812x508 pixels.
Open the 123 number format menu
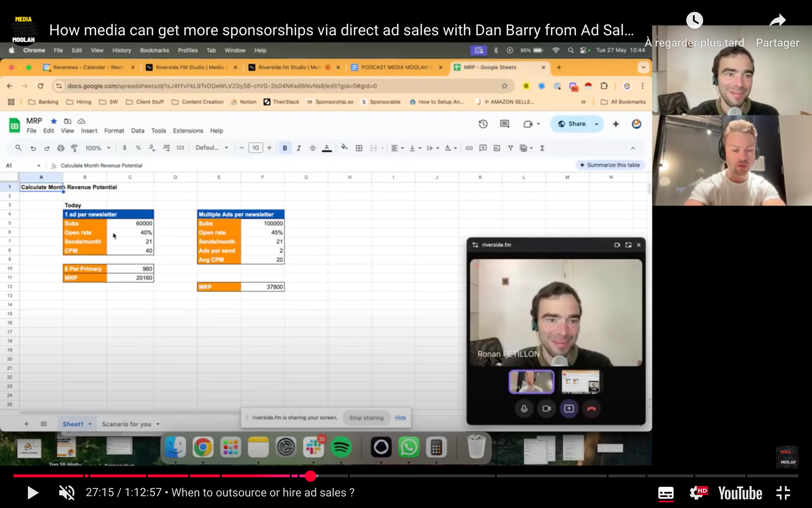pyautogui.click(x=180, y=148)
